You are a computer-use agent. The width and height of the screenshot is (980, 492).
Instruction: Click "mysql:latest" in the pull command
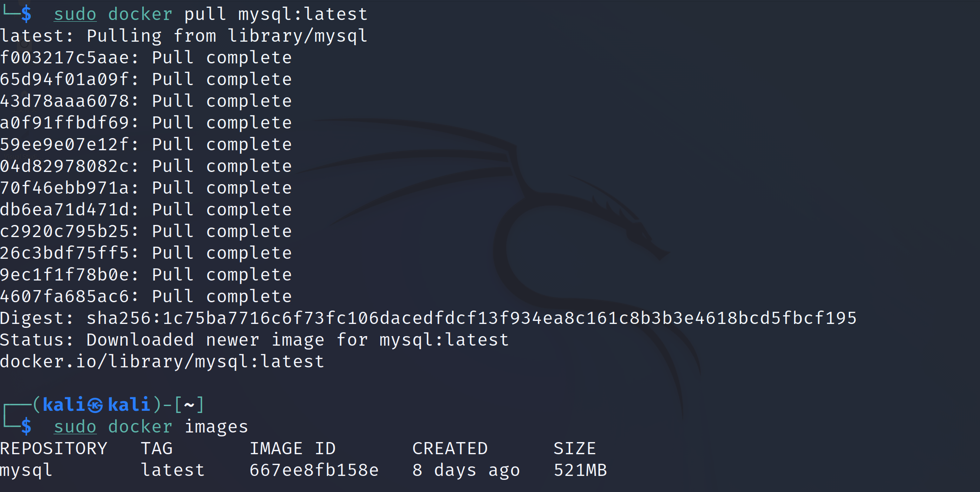click(x=303, y=14)
